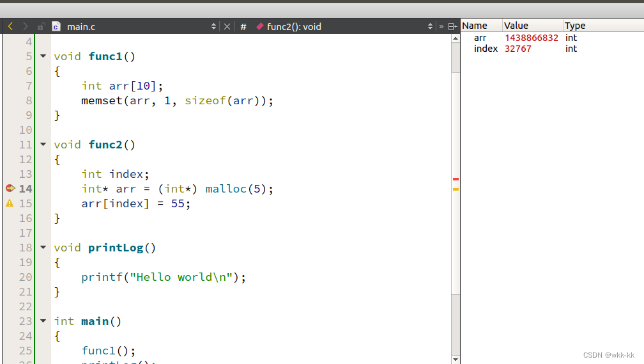Collapse the main function code fold
This screenshot has width=644, height=364.
pos(43,320)
